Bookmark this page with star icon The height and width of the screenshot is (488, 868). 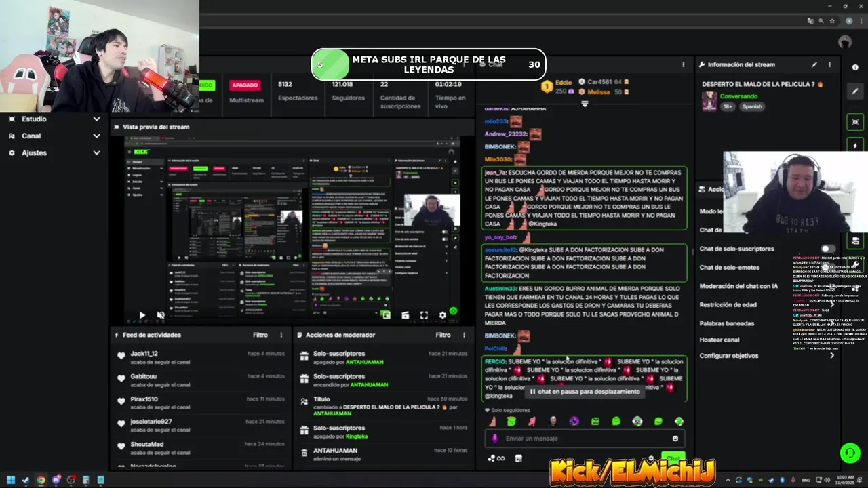[832, 21]
